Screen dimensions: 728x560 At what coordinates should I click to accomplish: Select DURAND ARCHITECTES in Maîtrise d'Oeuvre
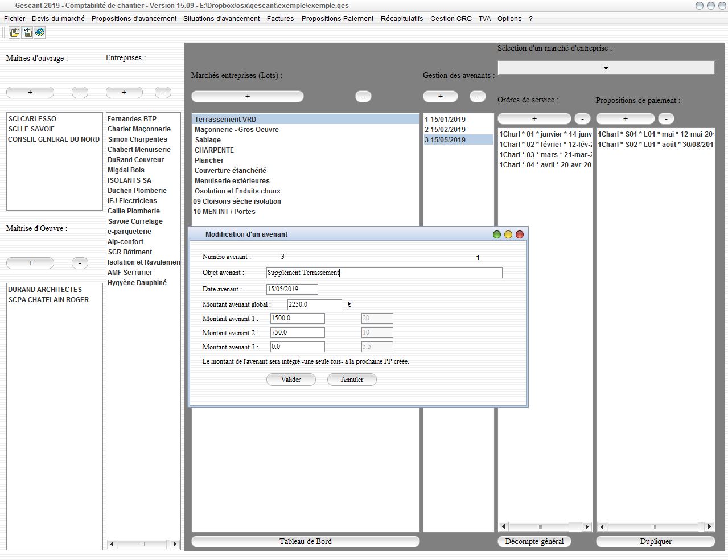point(45,290)
